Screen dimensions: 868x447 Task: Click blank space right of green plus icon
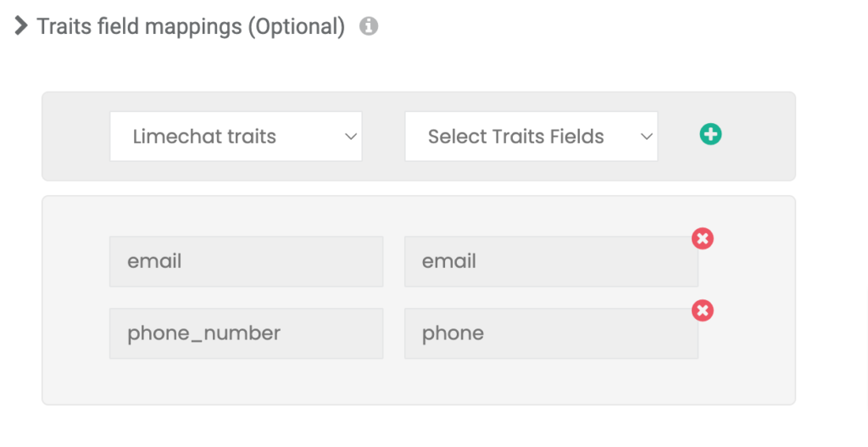point(759,137)
